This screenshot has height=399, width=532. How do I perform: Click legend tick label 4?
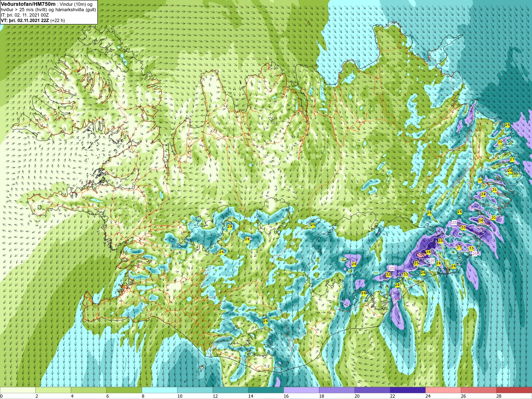coord(72,396)
